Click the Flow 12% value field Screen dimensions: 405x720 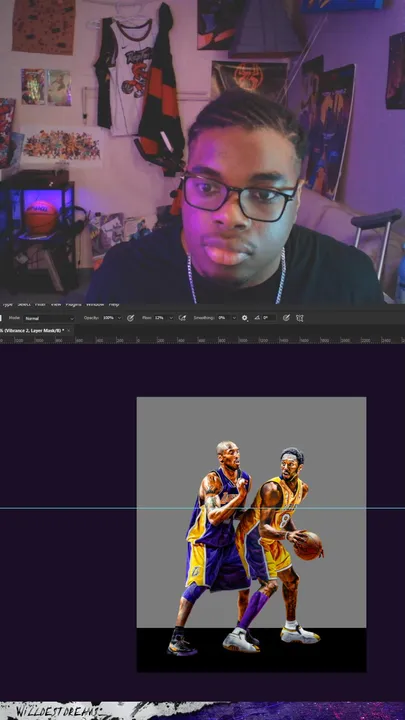coord(160,318)
